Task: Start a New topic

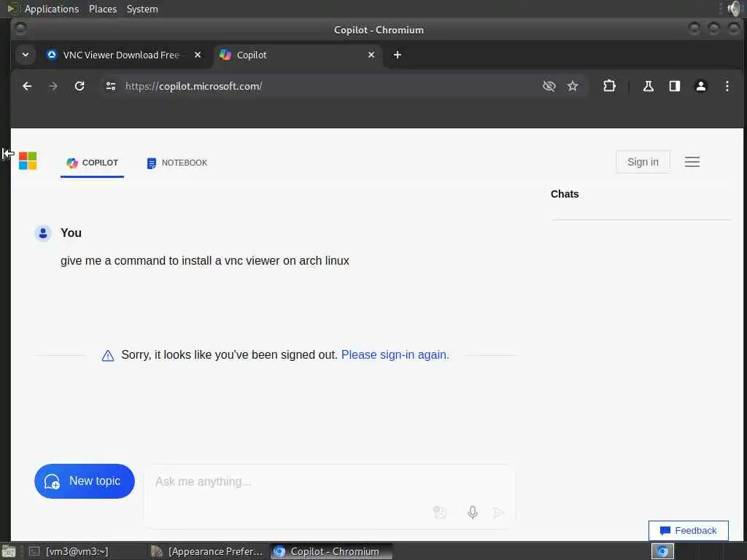Action: point(85,481)
